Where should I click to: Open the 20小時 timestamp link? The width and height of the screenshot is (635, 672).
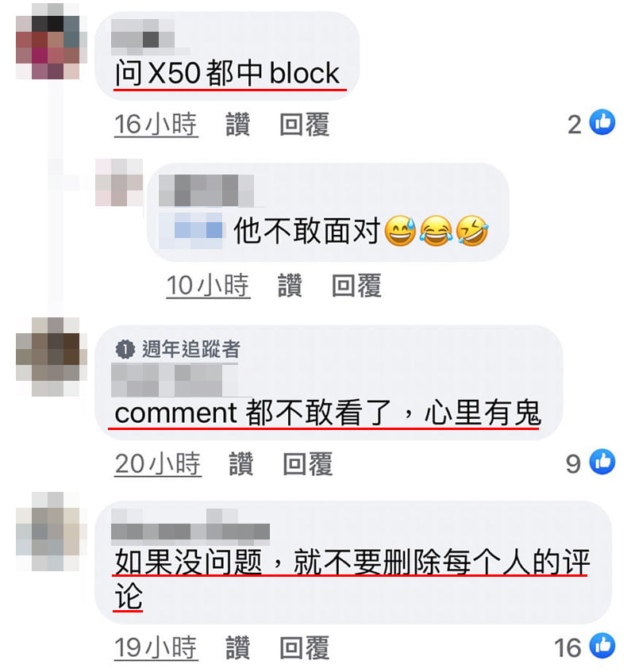point(158,463)
